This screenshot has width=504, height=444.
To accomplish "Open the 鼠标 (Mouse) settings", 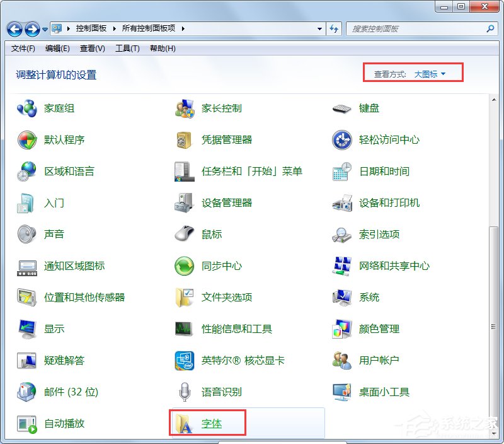I will click(x=212, y=234).
